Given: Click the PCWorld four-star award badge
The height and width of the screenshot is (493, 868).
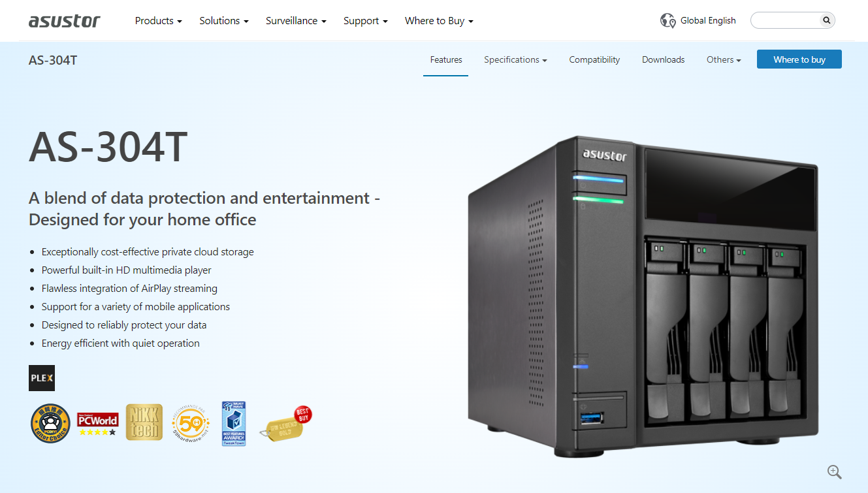Looking at the screenshot, I should (x=98, y=424).
